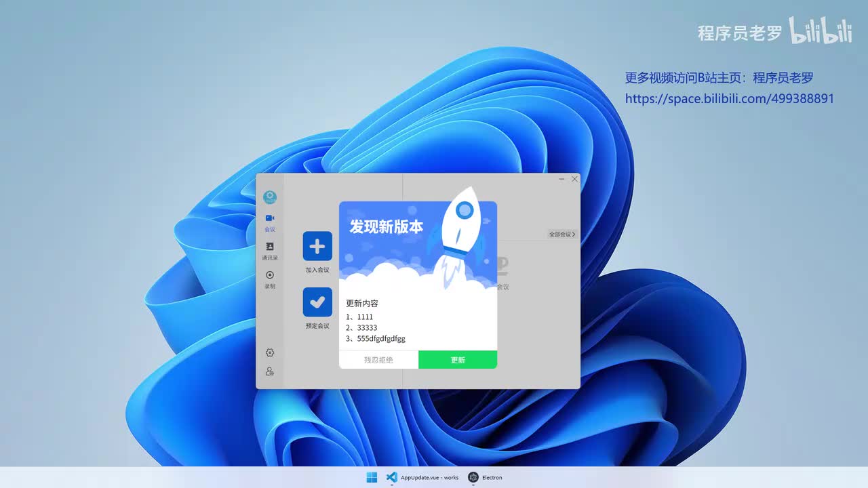Click the user avatar at sidebar top
This screenshot has width=868, height=488.
(x=270, y=197)
